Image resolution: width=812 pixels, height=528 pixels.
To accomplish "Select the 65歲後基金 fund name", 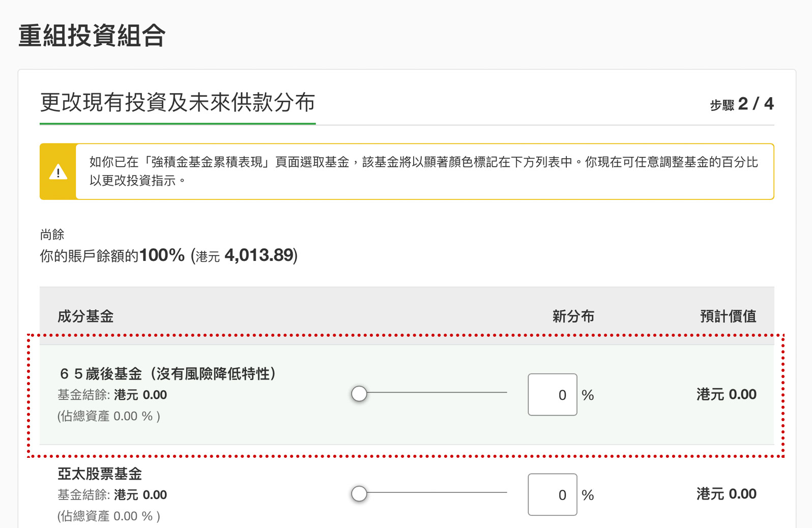I will point(167,374).
